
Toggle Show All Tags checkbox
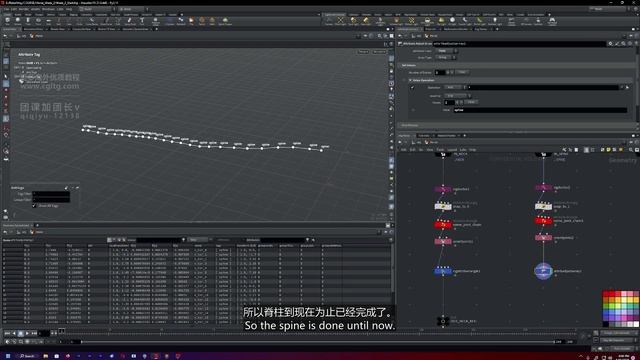[34, 206]
